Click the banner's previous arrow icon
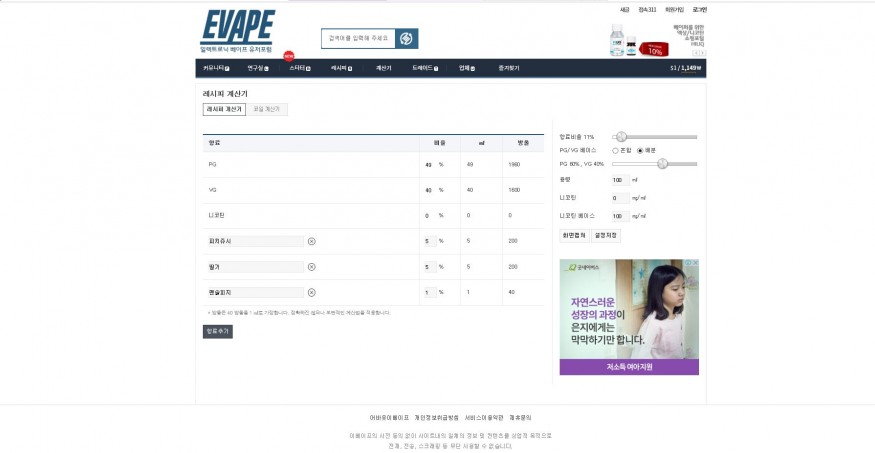Viewport: 875px width, 453px height. [696, 52]
